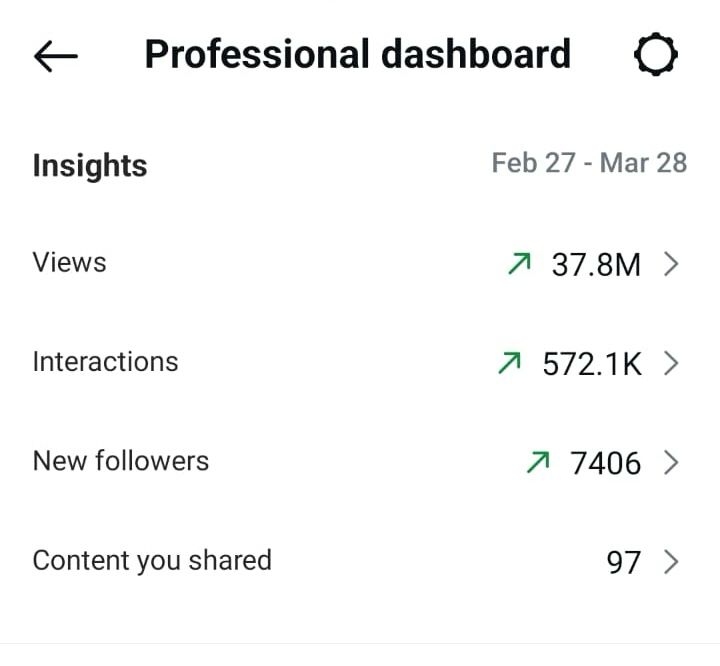
Task: Click the Professional dashboard title
Action: 358,54
